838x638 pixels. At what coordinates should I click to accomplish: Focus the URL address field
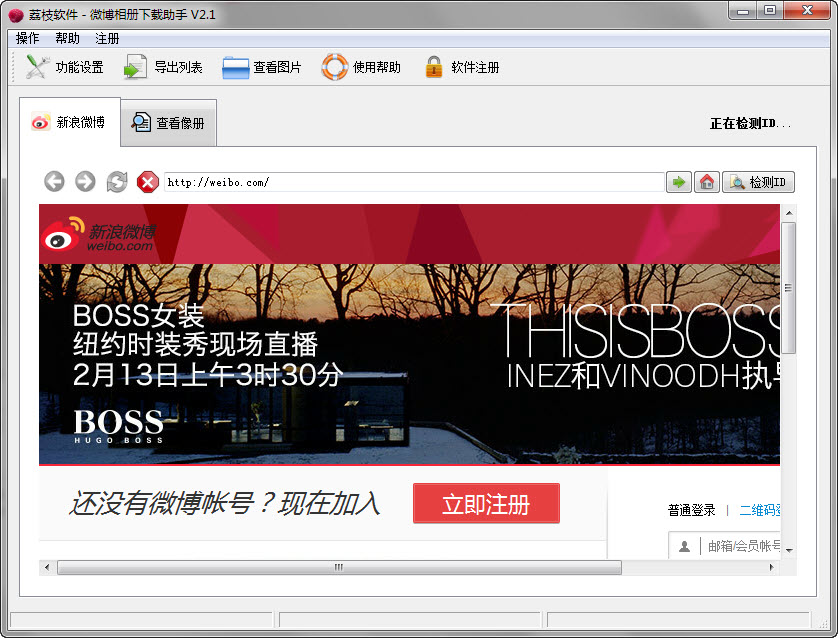tap(414, 182)
